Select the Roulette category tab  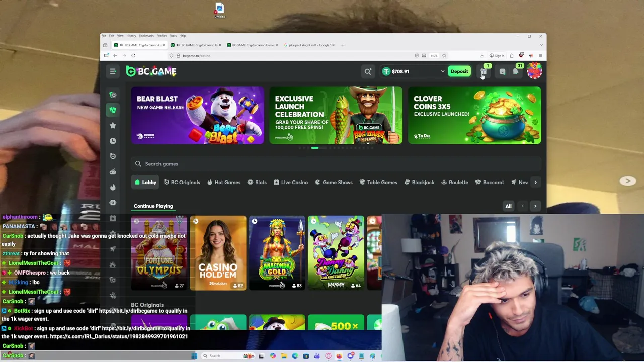[454, 182]
